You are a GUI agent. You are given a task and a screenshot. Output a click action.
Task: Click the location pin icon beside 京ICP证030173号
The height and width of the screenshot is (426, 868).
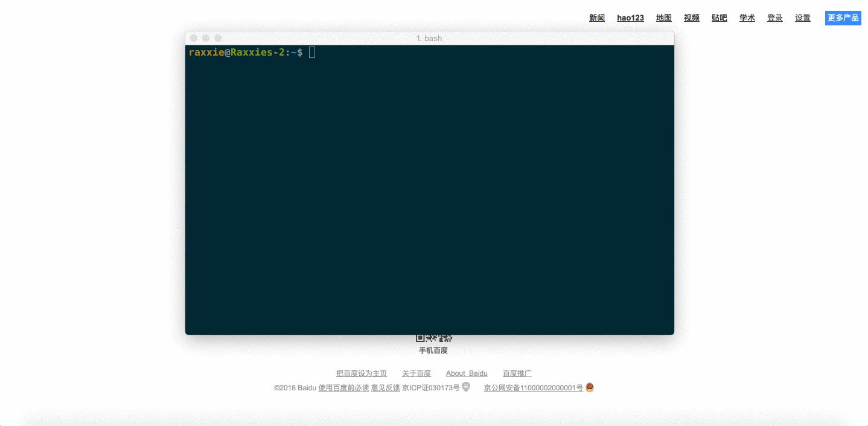pos(465,387)
